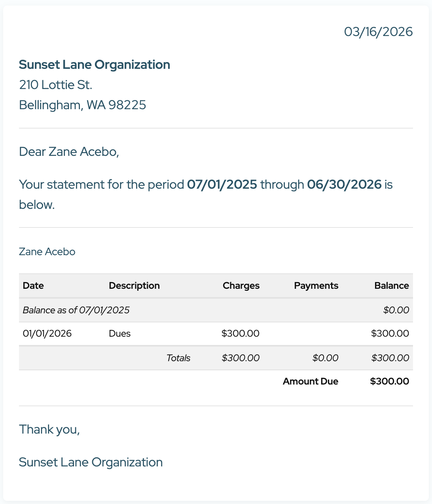Viewport: 432px width, 504px height.
Task: Click the bold Amount Due label
Action: coord(310,381)
